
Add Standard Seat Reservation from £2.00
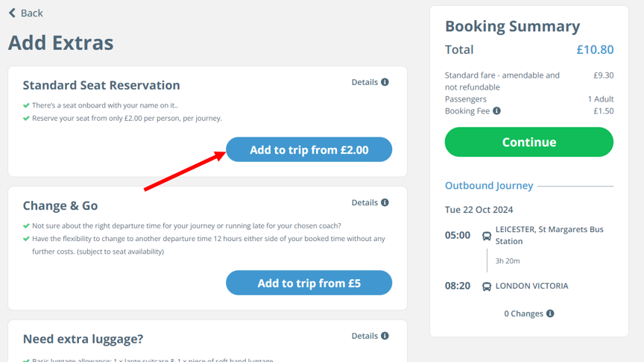click(x=309, y=150)
